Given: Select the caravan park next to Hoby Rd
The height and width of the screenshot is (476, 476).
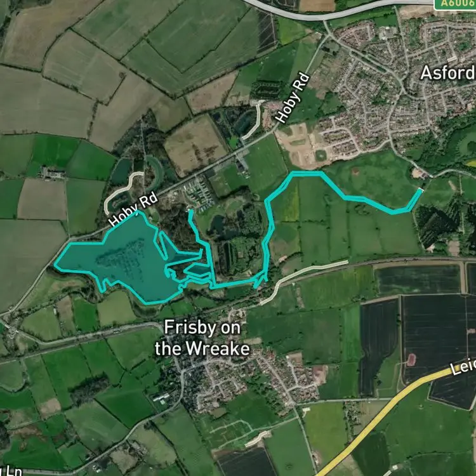Looking at the screenshot, I should (199, 194).
